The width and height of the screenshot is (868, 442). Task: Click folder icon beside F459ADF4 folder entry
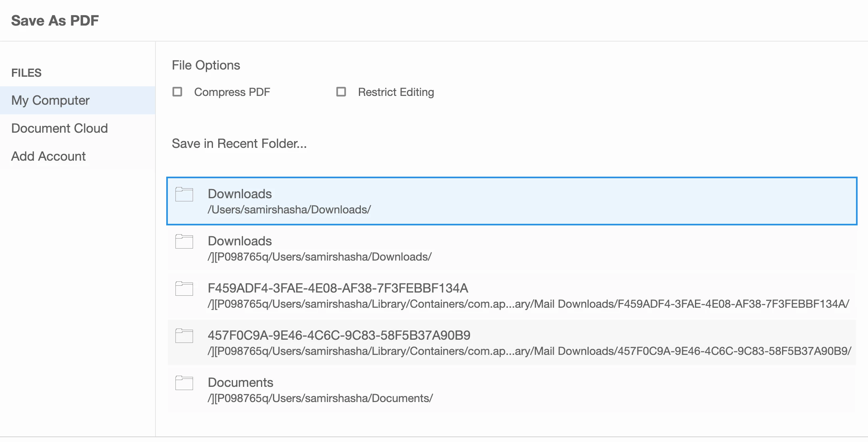[184, 289]
